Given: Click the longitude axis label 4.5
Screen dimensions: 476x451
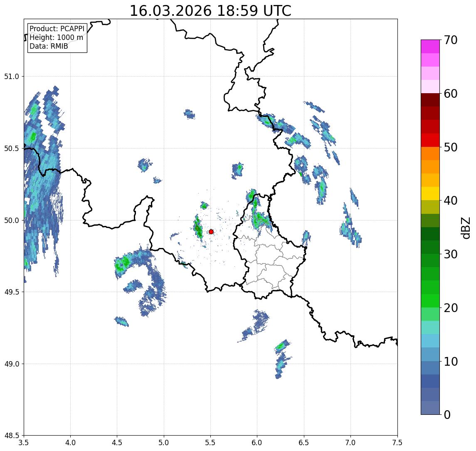Looking at the screenshot, I should [x=117, y=443].
